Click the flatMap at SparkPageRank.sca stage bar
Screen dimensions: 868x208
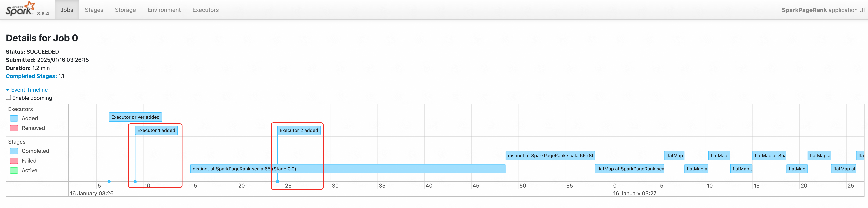click(629, 168)
